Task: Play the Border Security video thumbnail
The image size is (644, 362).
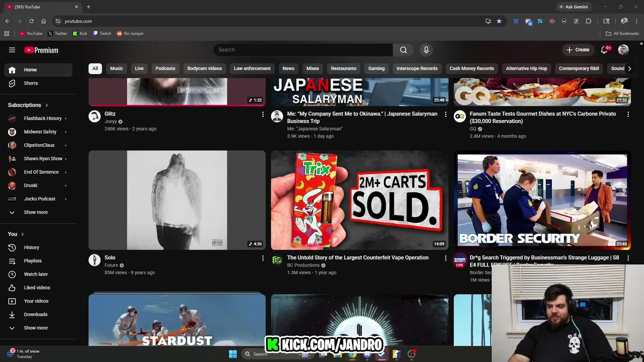Action: pos(542,200)
